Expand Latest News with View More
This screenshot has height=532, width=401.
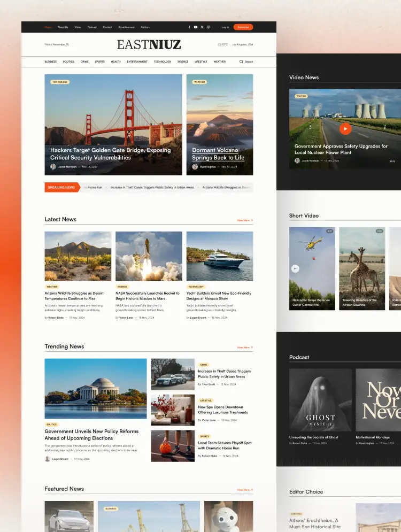click(x=245, y=220)
